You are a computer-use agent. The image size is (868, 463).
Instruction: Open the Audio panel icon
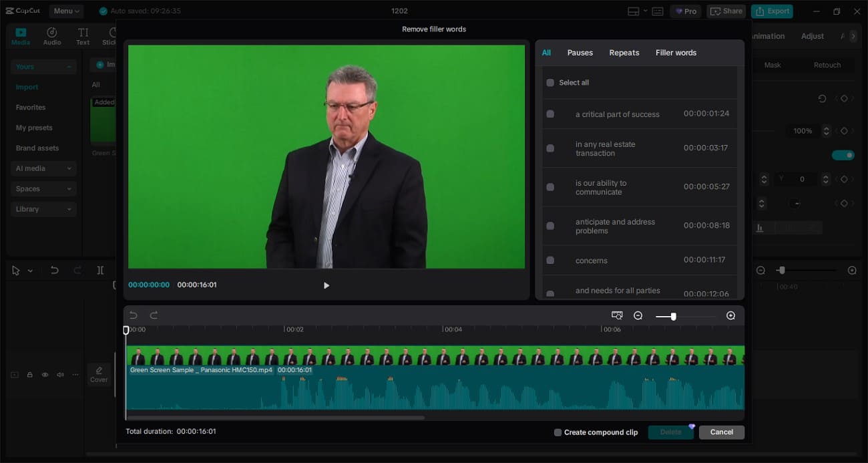tap(52, 36)
